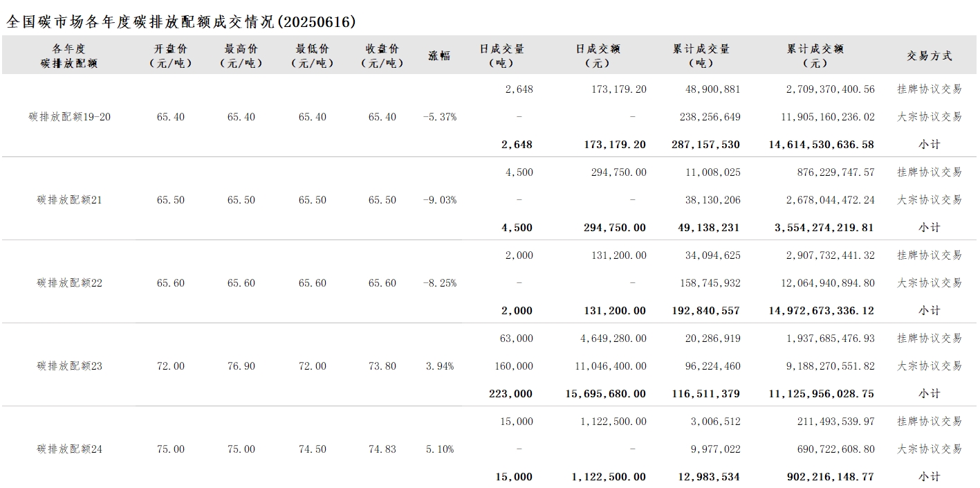
Task: Select the 开盘价 column header
Action: click(x=171, y=56)
